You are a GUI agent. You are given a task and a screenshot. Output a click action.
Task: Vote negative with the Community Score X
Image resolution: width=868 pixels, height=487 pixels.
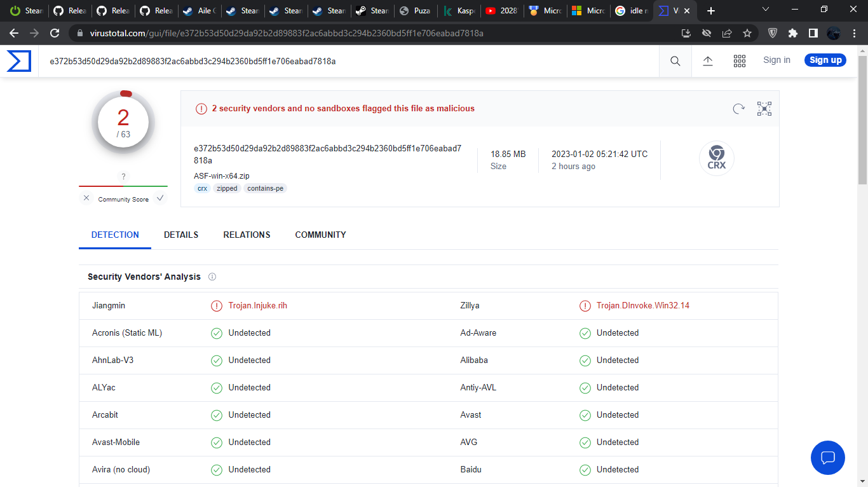pyautogui.click(x=86, y=198)
